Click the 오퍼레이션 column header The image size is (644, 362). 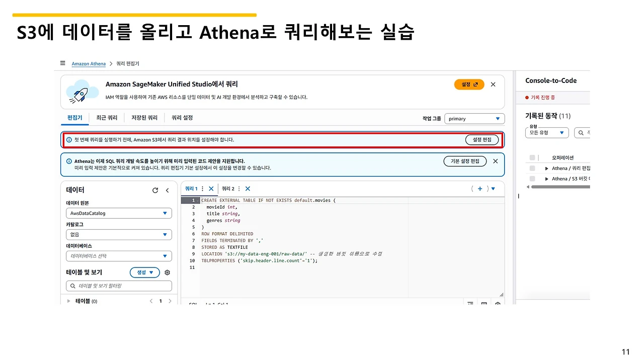[x=562, y=158]
